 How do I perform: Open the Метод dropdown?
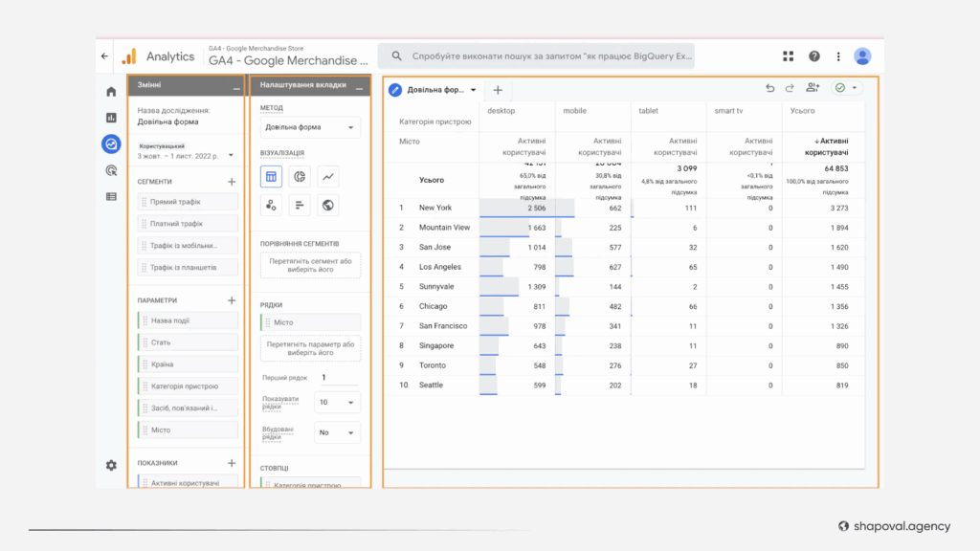(x=310, y=127)
